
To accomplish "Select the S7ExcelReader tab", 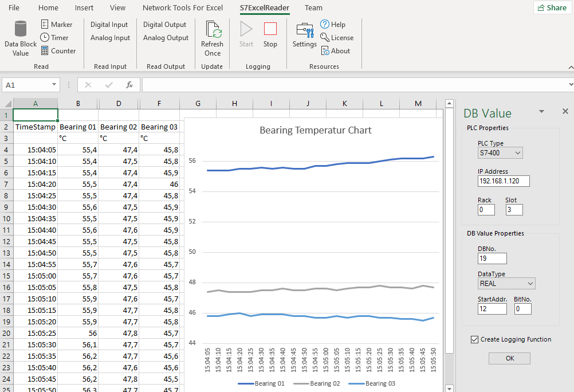I will tap(265, 7).
